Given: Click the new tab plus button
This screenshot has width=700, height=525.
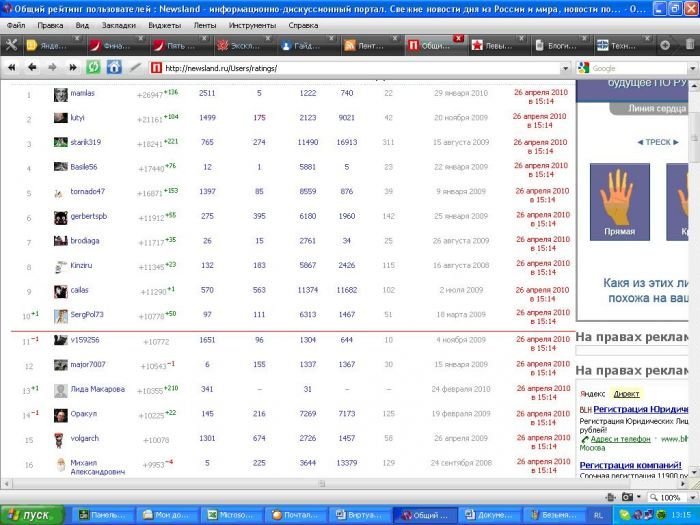Looking at the screenshot, I should coord(665,45).
